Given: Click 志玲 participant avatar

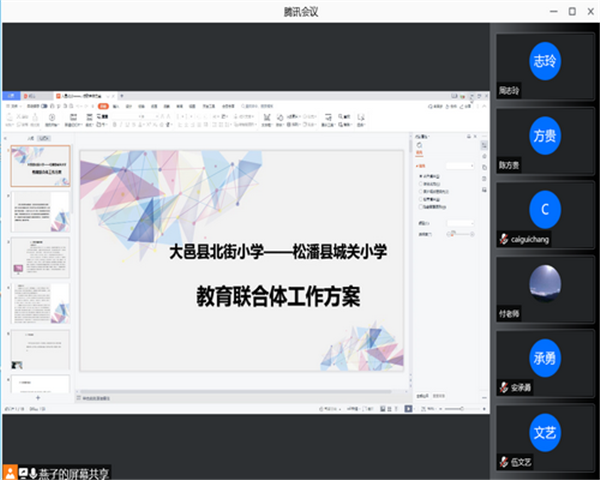Looking at the screenshot, I should pyautogui.click(x=545, y=60).
